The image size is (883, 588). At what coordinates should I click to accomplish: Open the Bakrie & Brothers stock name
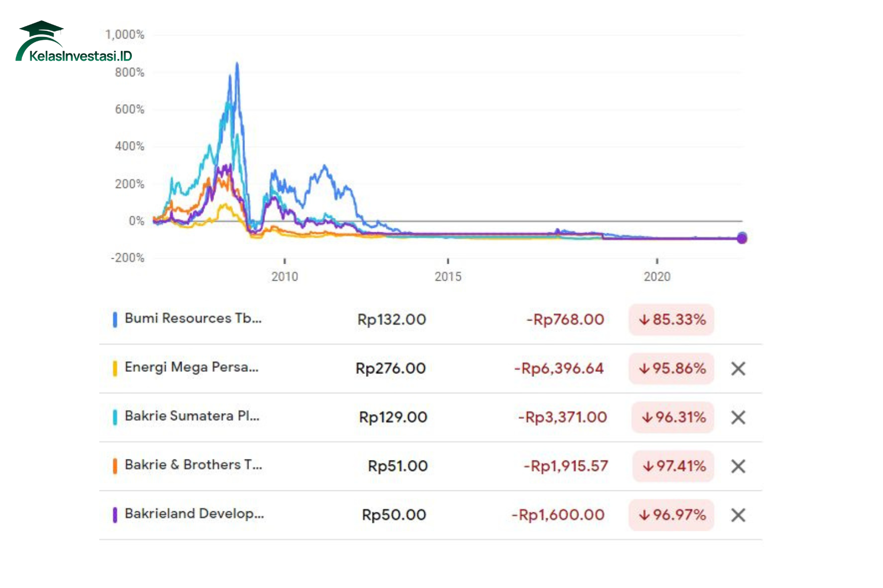[x=193, y=465]
